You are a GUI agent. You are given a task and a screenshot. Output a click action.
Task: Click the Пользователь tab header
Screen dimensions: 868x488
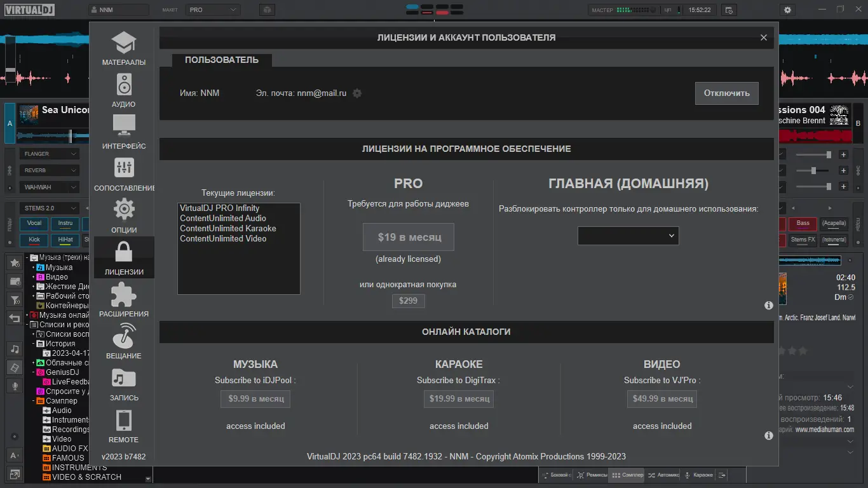pos(222,60)
